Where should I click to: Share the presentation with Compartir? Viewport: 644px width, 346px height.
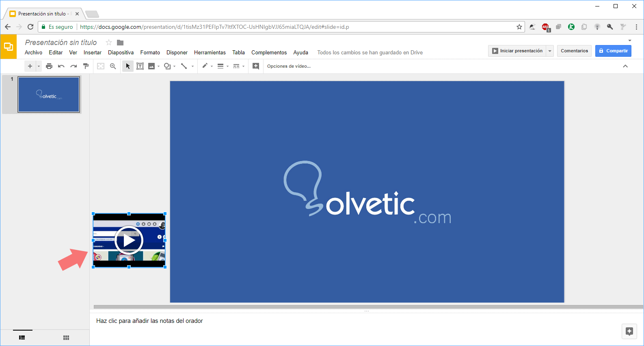pos(613,51)
